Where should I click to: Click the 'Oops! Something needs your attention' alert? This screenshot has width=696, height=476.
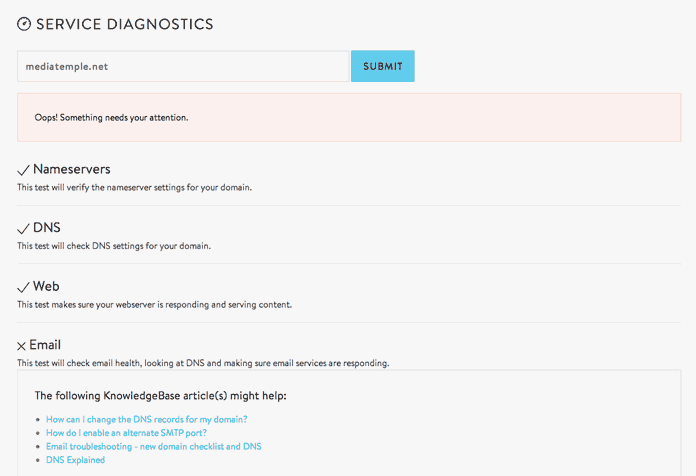(349, 118)
